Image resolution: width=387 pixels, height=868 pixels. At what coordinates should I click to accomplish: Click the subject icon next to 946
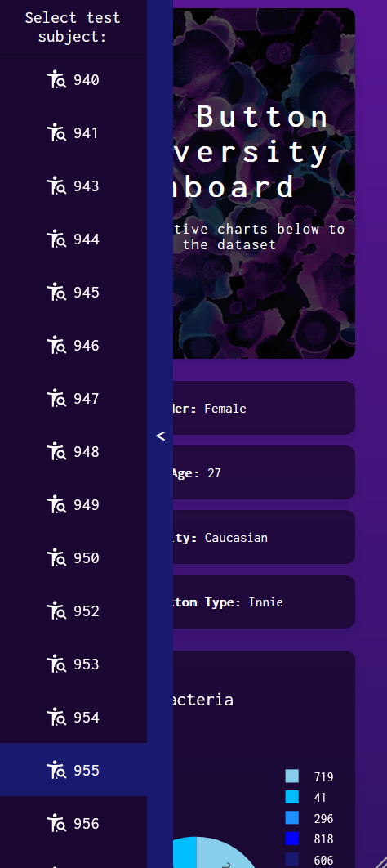pos(56,346)
